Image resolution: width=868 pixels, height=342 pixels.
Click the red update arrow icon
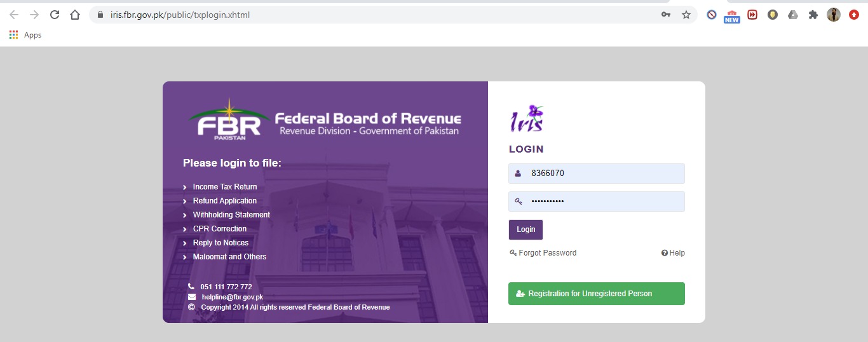tap(854, 15)
